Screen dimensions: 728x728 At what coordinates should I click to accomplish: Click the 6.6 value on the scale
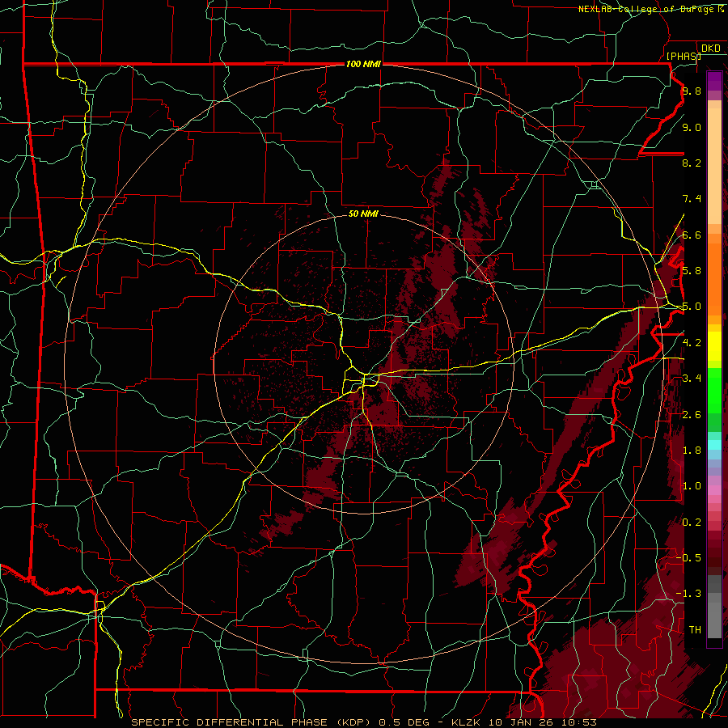click(x=692, y=235)
